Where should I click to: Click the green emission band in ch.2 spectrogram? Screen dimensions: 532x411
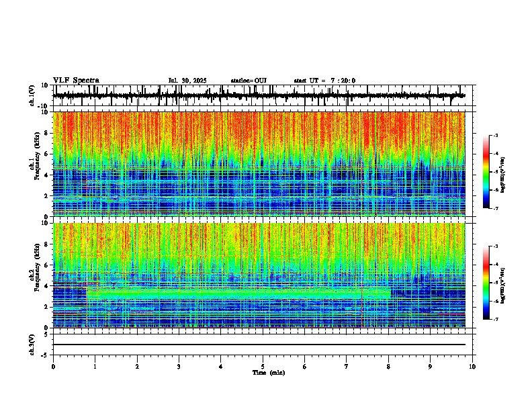coord(238,293)
